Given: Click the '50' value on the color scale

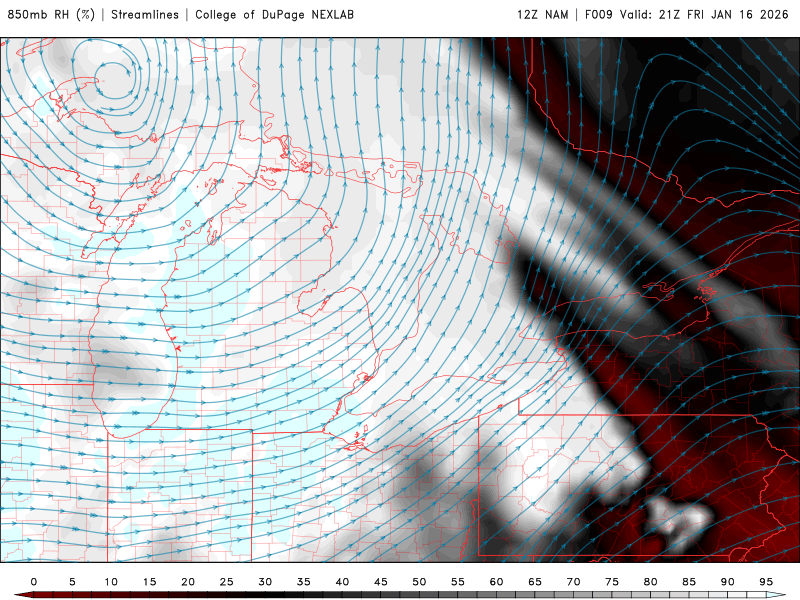Looking at the screenshot, I should click(419, 582).
